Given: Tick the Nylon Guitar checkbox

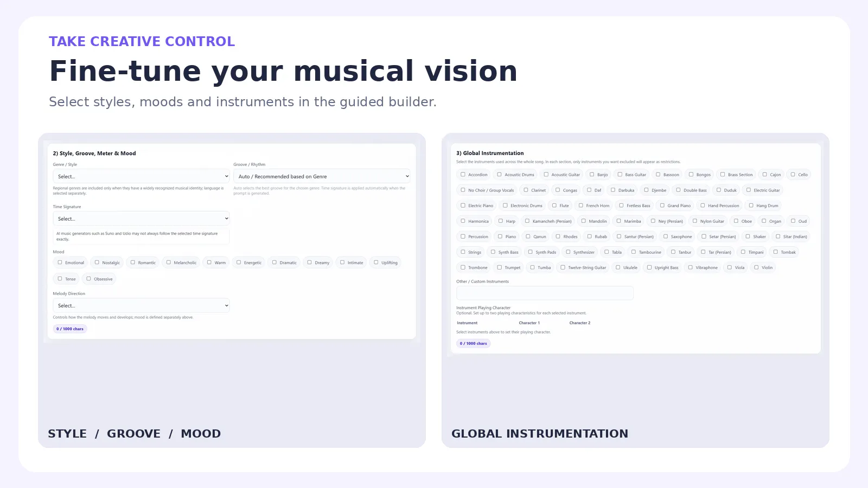Looking at the screenshot, I should pos(695,221).
